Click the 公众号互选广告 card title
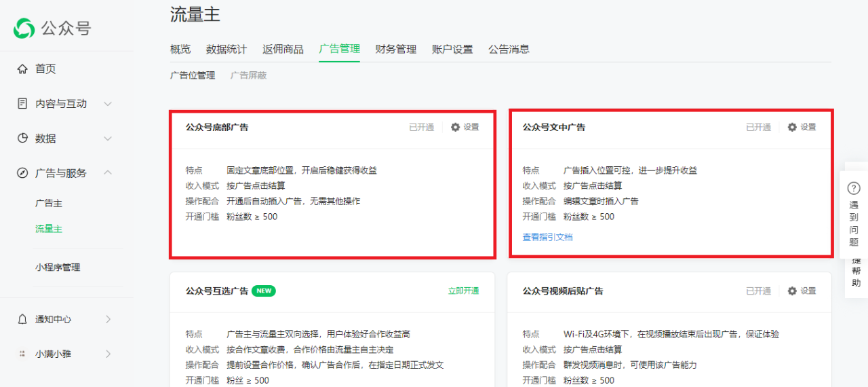The height and width of the screenshot is (387, 868). click(217, 291)
